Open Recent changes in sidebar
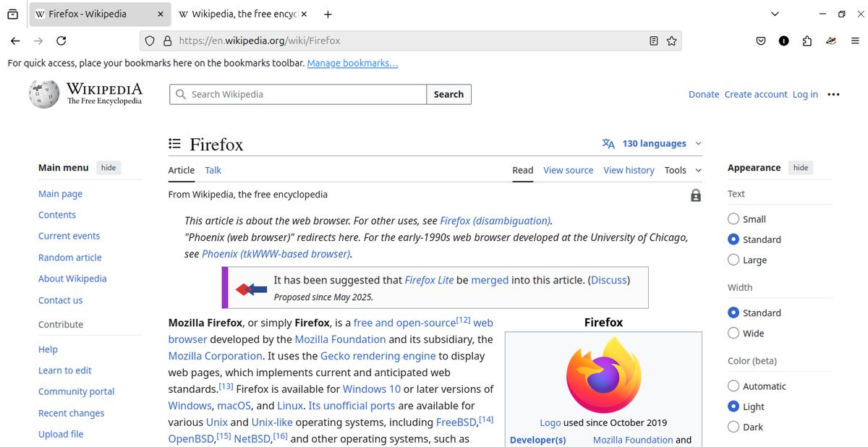This screenshot has width=868, height=447. pyautogui.click(x=71, y=413)
